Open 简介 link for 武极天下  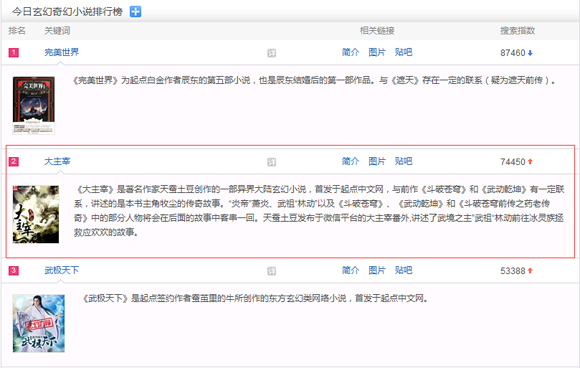click(x=350, y=270)
